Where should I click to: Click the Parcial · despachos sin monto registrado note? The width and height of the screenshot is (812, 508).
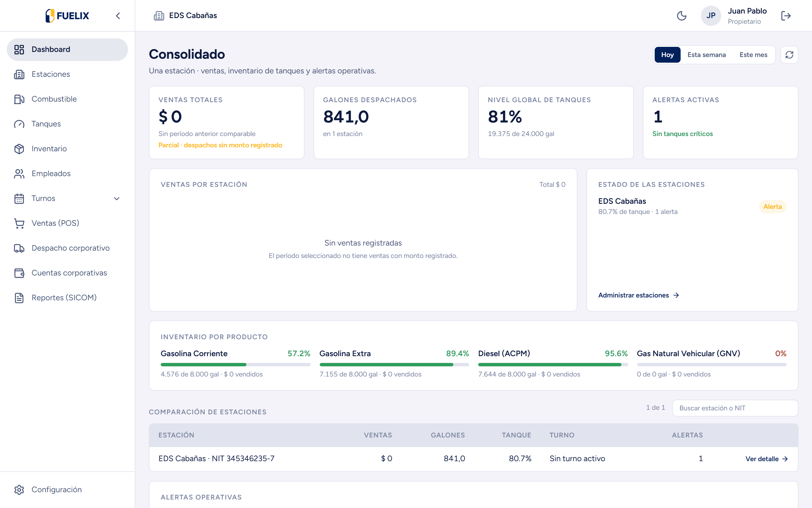click(220, 145)
